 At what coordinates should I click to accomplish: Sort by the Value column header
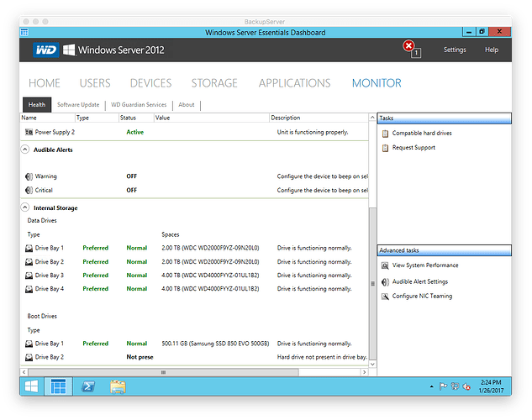[x=212, y=118]
